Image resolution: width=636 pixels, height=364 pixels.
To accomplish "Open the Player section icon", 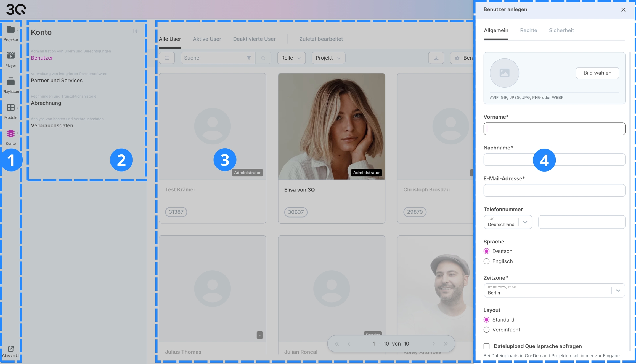I will click(11, 56).
